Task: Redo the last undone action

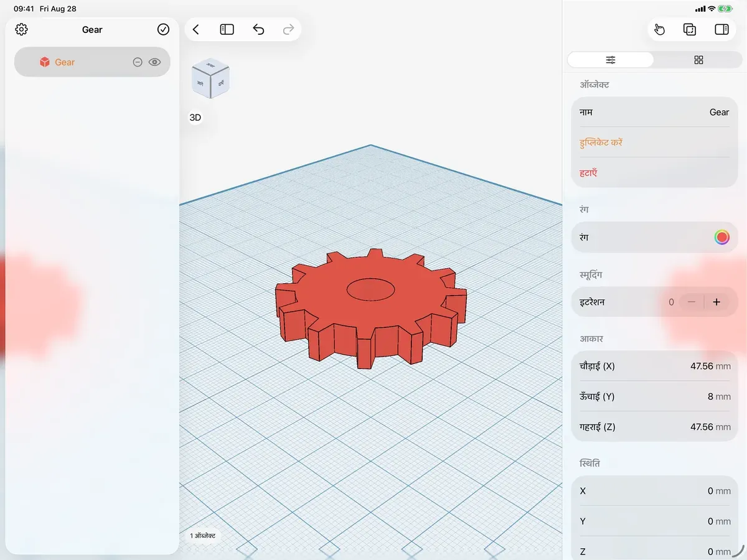Action: coord(288,29)
